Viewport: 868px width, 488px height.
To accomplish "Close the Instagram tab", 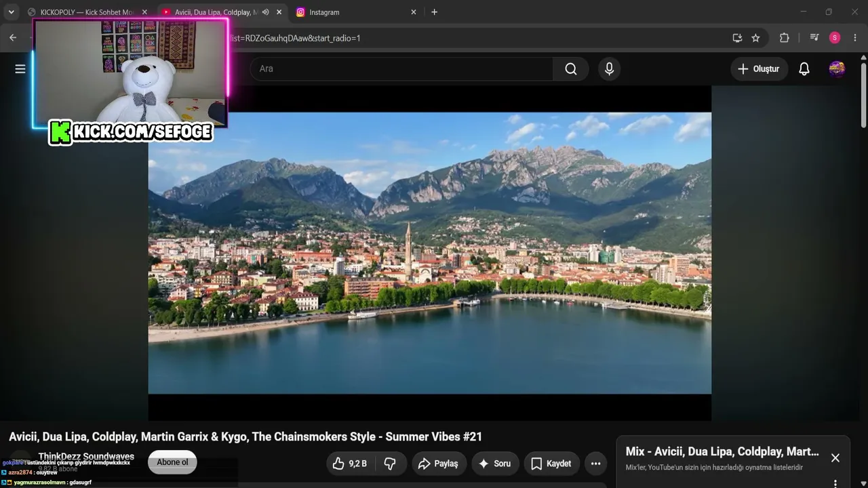I will tap(414, 12).
